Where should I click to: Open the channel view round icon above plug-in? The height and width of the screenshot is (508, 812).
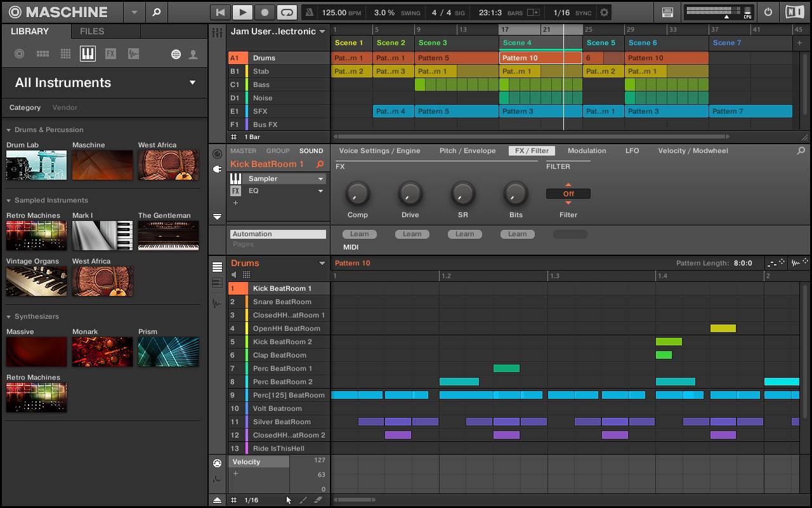(218, 153)
